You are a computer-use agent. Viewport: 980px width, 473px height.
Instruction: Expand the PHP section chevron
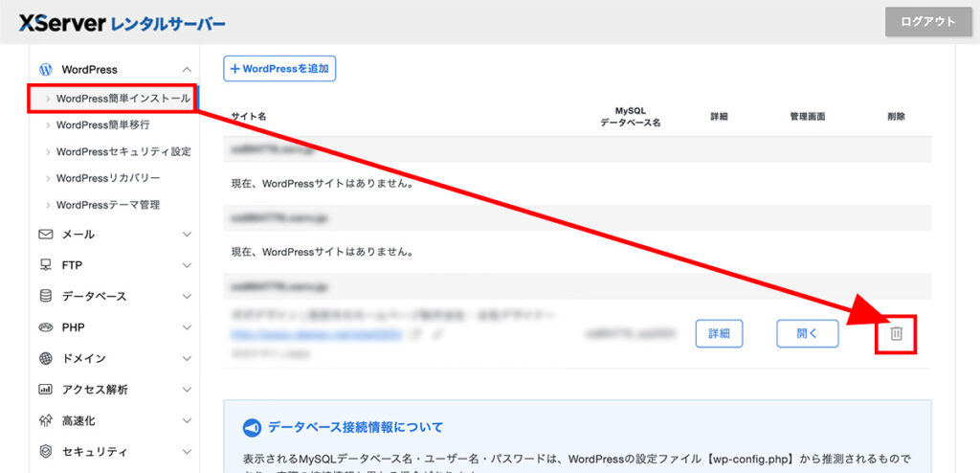pos(187,327)
